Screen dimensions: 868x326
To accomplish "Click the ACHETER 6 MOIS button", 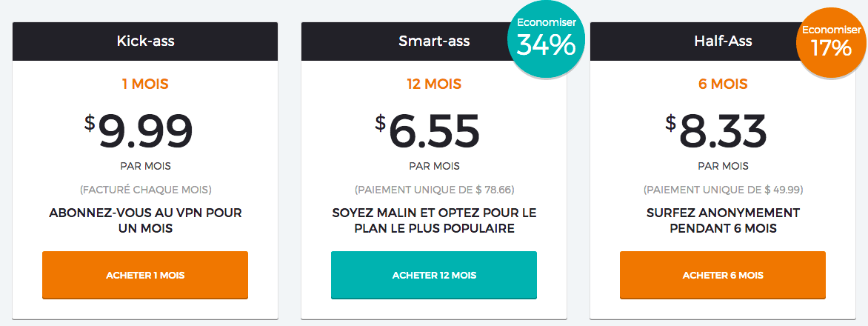I will (x=722, y=275).
